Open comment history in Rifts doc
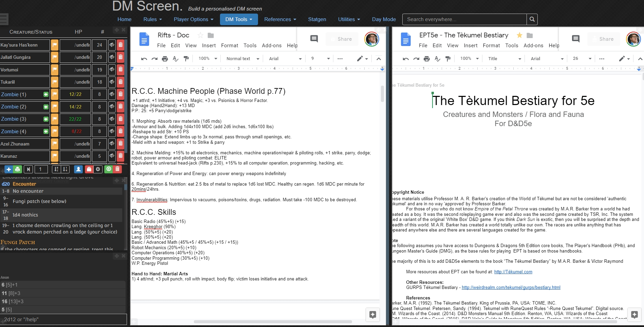The width and height of the screenshot is (644, 327). (314, 39)
